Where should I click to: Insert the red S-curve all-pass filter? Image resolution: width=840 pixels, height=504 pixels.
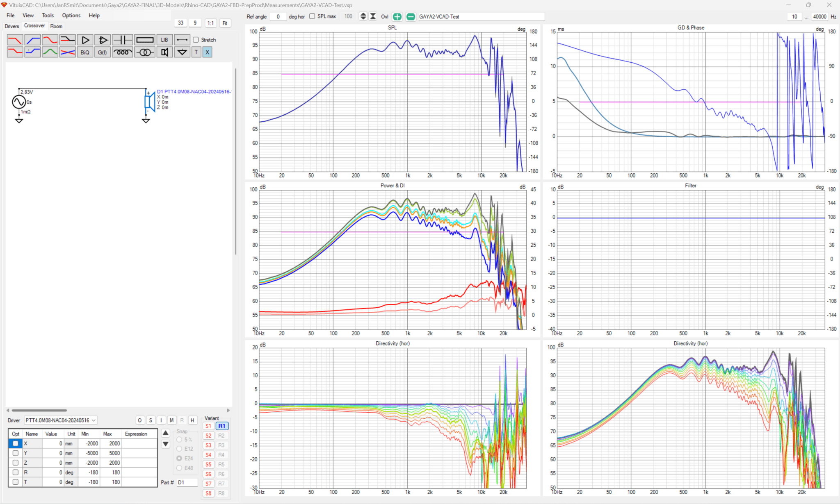(50, 40)
